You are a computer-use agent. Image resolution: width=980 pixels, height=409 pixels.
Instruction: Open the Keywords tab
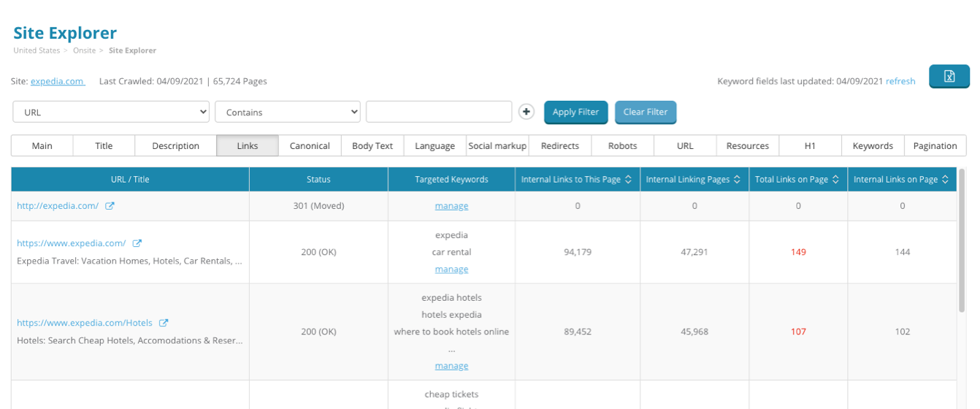(x=873, y=146)
